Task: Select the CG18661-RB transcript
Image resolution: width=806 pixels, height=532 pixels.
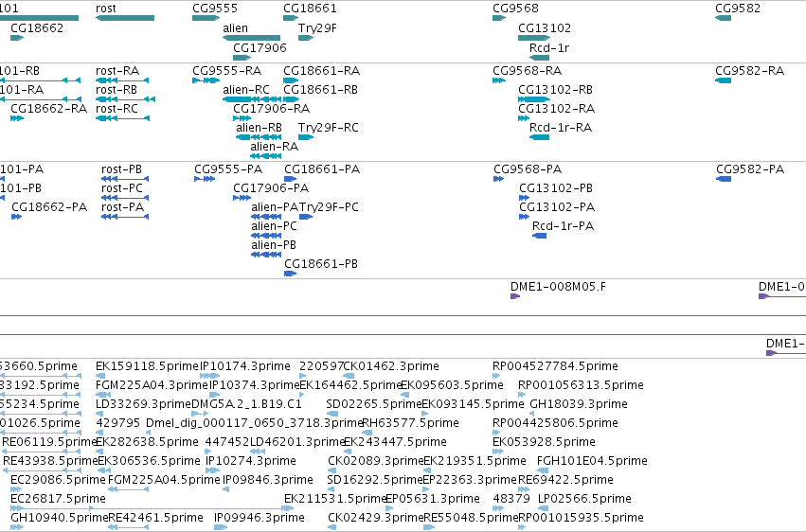Action: 321,89
